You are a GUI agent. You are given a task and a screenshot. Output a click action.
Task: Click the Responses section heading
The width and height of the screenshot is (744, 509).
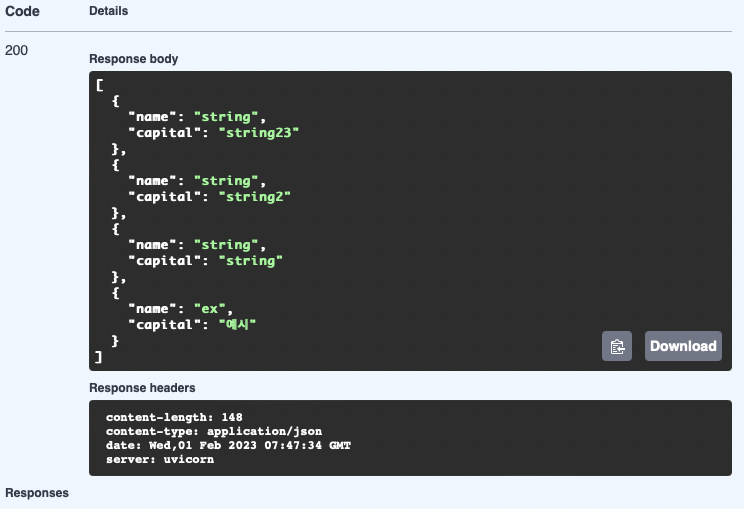37,493
